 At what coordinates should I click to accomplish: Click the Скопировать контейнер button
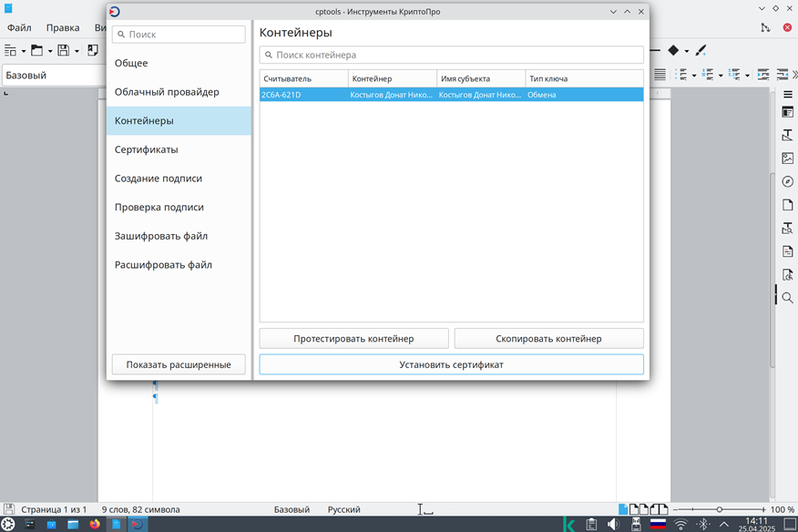pos(548,339)
